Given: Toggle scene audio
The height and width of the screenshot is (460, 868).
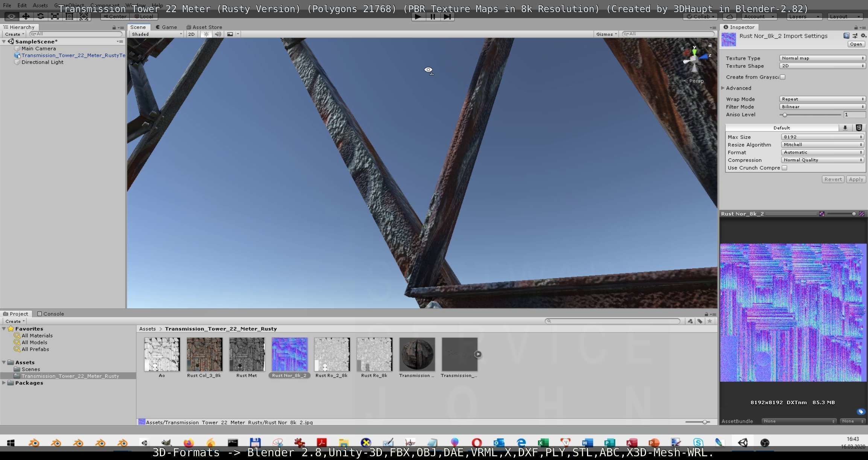Looking at the screenshot, I should click(x=218, y=34).
